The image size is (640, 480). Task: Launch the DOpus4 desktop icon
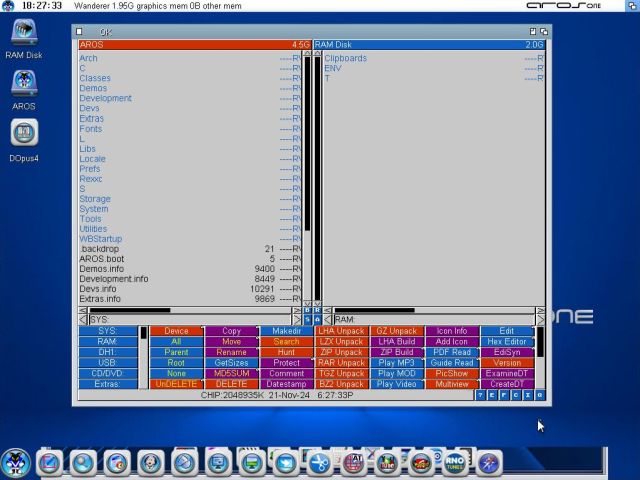point(24,140)
